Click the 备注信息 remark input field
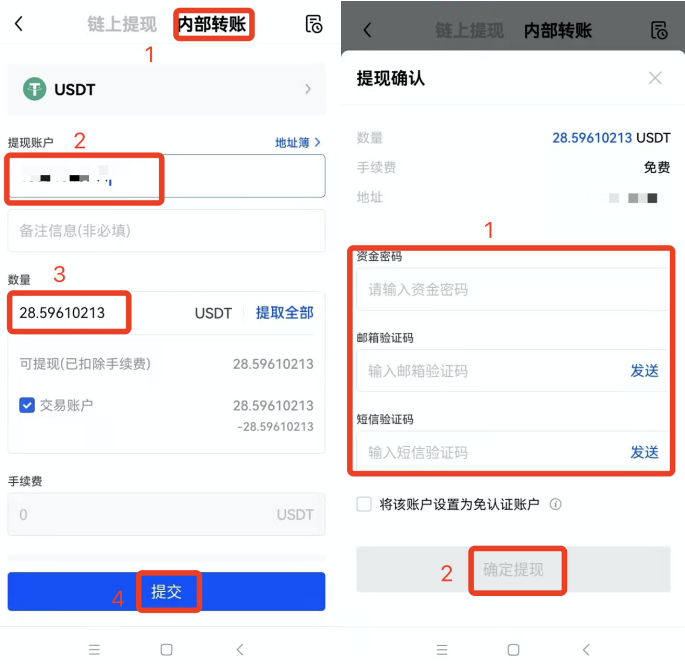This screenshot has height=664, width=685. point(166,231)
